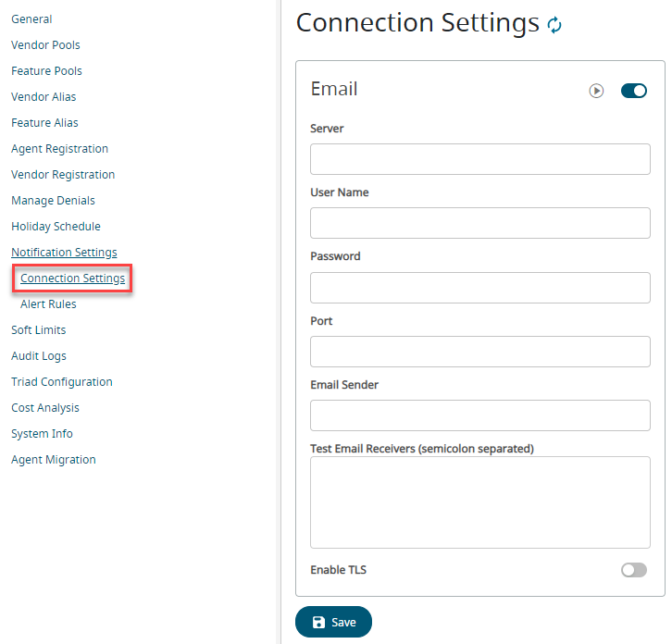Select the Port input box
The image size is (672, 644).
click(x=479, y=352)
